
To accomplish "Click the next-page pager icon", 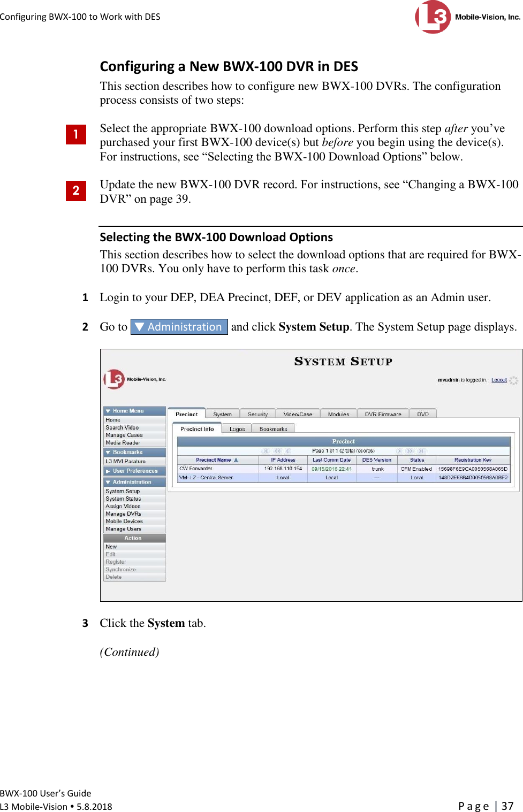I will 399,451.
